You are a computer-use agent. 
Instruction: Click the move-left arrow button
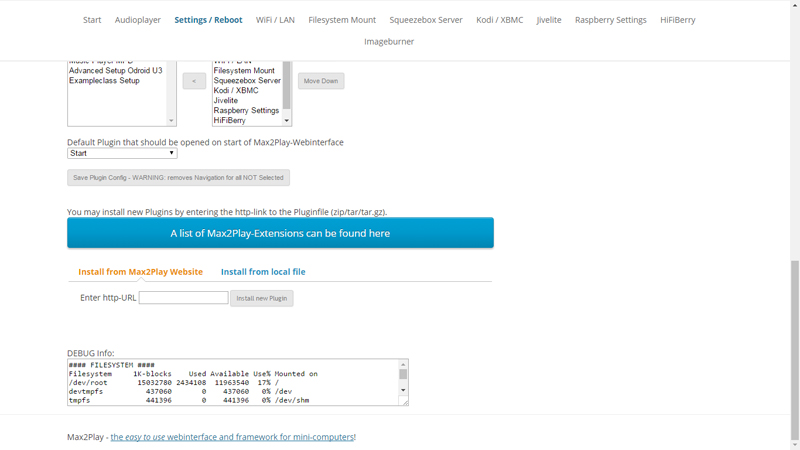194,81
